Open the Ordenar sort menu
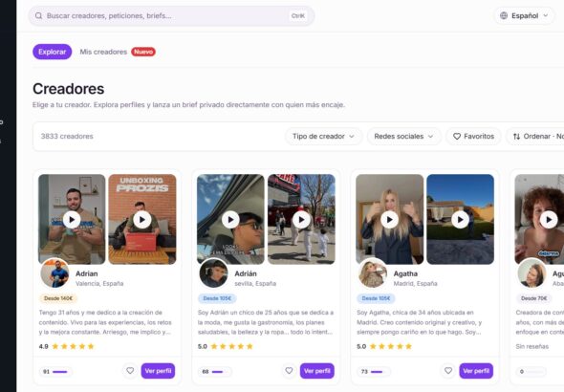 536,137
